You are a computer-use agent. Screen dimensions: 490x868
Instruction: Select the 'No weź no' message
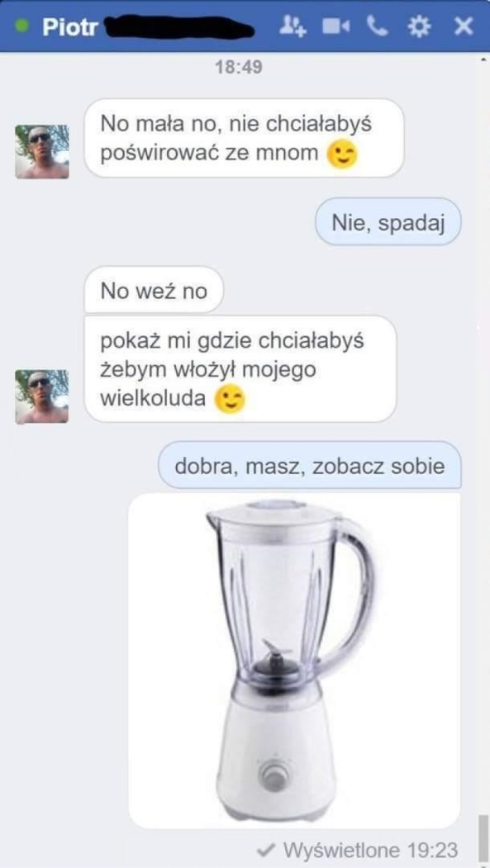pyautogui.click(x=154, y=290)
